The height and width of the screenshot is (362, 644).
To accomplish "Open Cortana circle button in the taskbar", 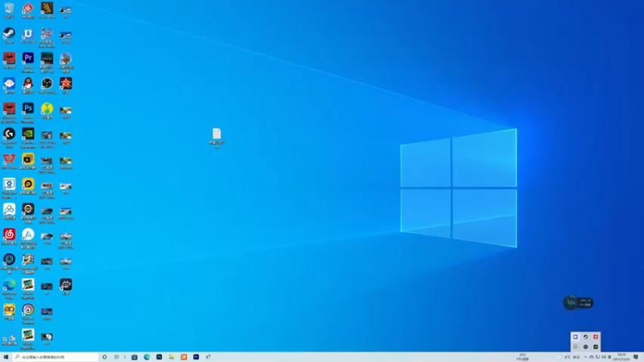I will tap(105, 357).
